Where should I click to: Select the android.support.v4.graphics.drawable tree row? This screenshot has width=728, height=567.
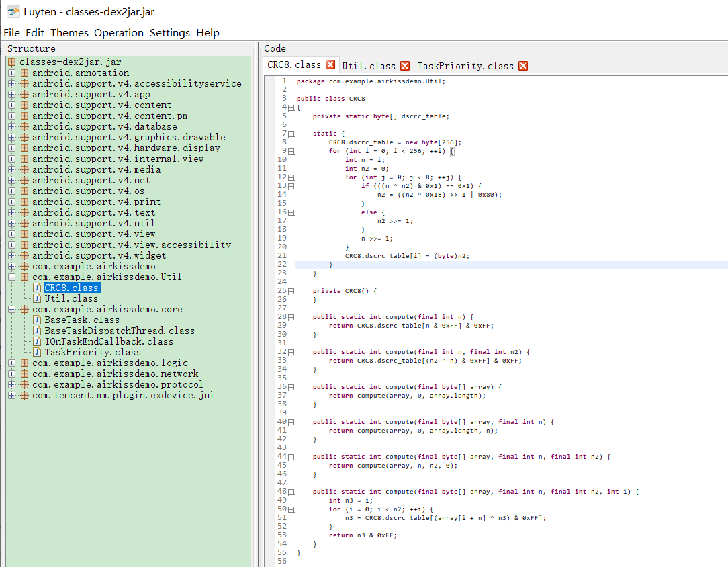128,138
